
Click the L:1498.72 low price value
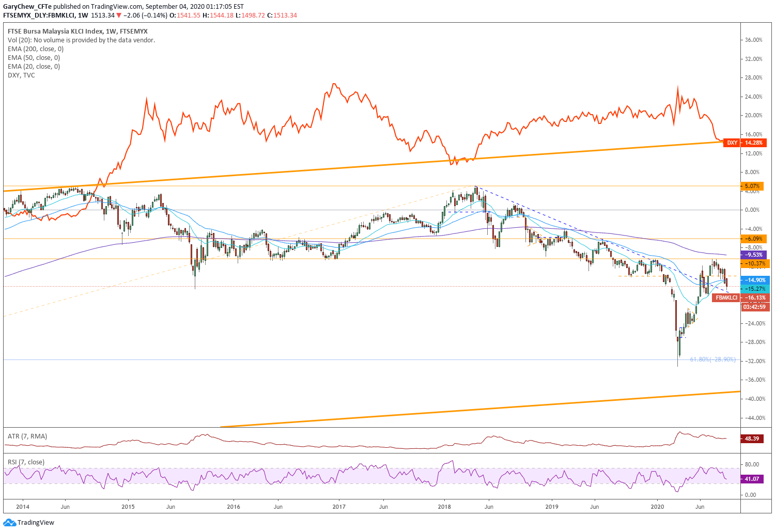pos(250,15)
